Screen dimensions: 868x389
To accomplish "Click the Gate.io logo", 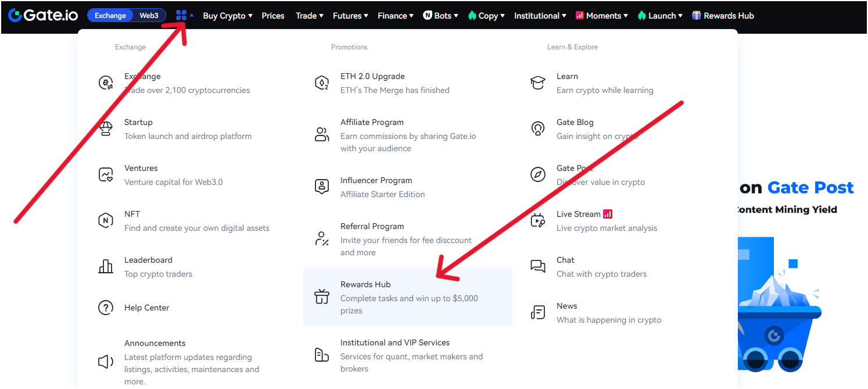I will 44,15.
